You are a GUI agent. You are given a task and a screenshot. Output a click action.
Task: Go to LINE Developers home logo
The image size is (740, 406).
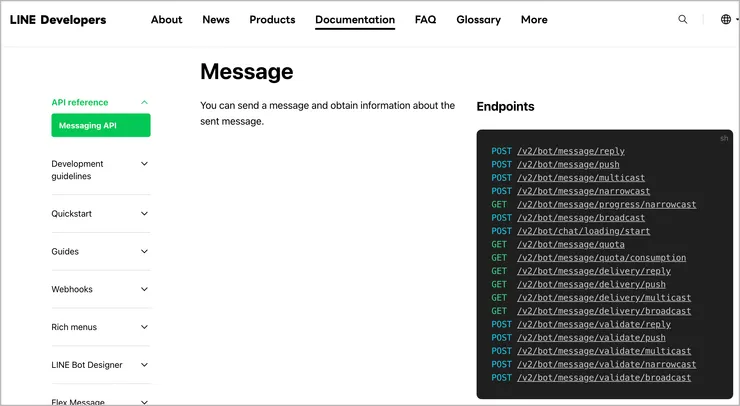58,20
